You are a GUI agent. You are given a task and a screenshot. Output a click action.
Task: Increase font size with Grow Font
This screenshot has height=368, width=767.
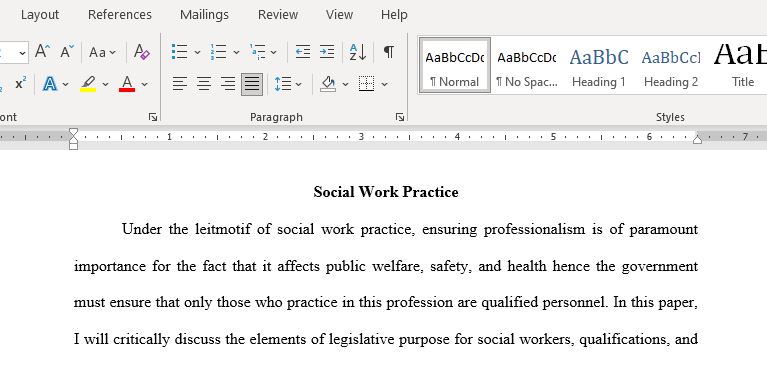click(x=43, y=51)
